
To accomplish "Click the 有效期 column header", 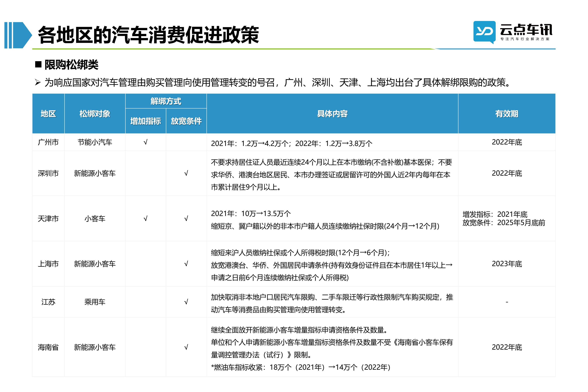I will [x=507, y=114].
